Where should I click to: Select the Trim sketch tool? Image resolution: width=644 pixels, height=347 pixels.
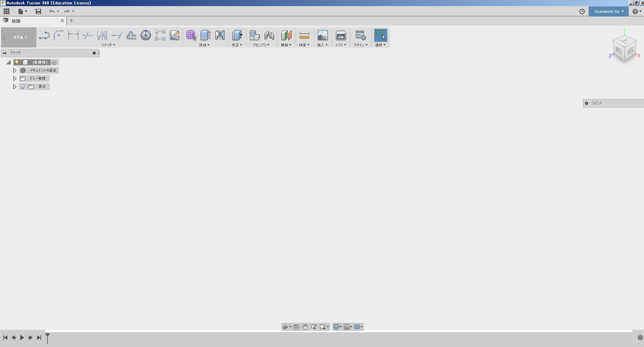click(88, 35)
